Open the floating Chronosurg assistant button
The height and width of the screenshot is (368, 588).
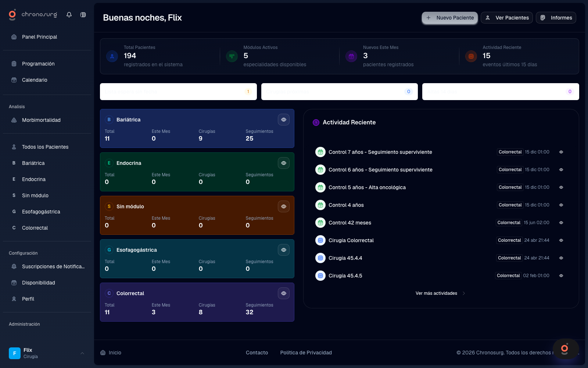tap(565, 348)
